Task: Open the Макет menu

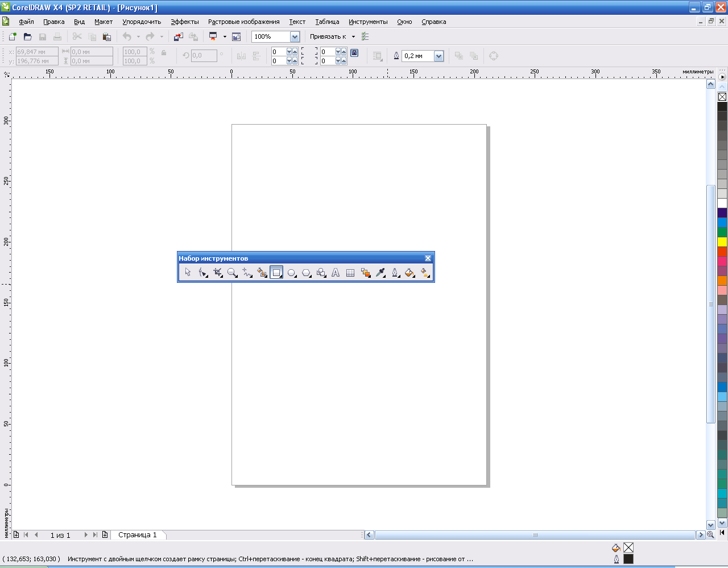Action: click(x=104, y=22)
